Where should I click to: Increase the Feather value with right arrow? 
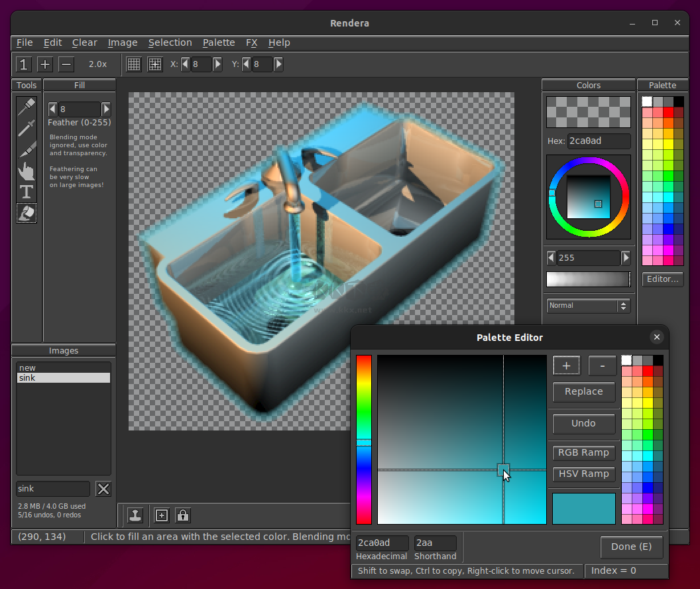pos(106,109)
